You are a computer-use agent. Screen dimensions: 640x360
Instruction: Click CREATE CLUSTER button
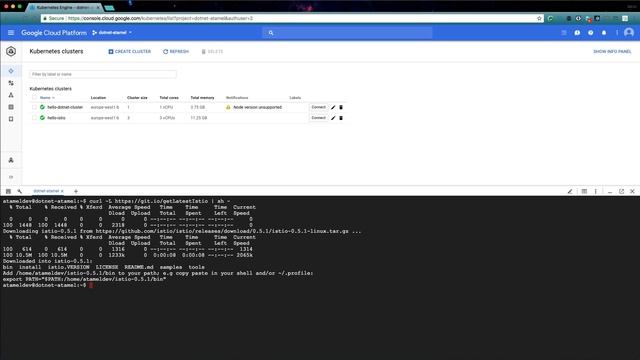tap(130, 51)
